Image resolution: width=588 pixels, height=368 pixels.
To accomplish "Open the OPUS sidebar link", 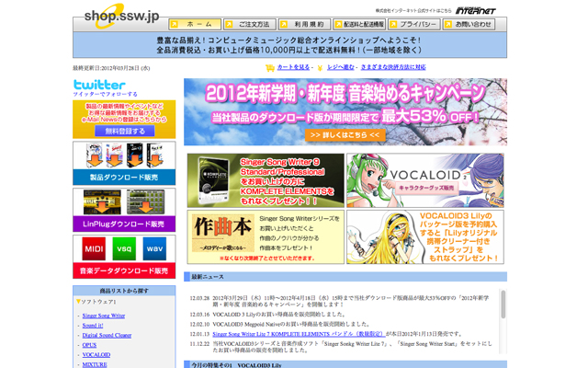I will point(89,345).
